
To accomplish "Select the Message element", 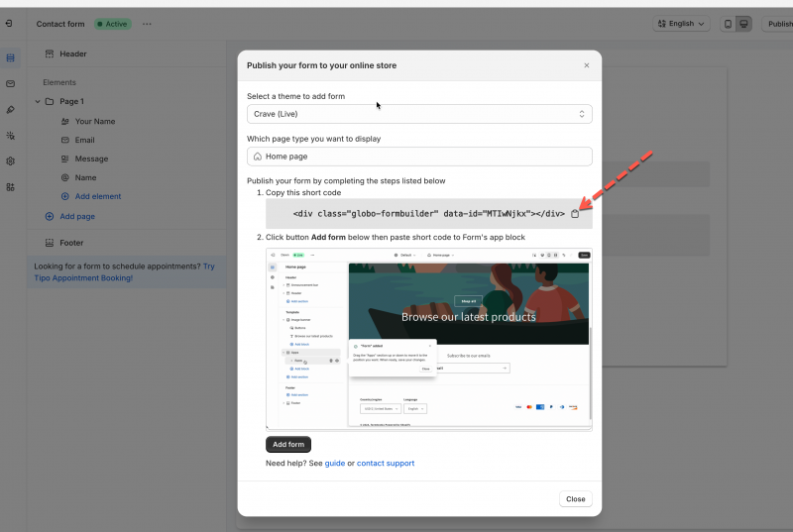I will [91, 159].
